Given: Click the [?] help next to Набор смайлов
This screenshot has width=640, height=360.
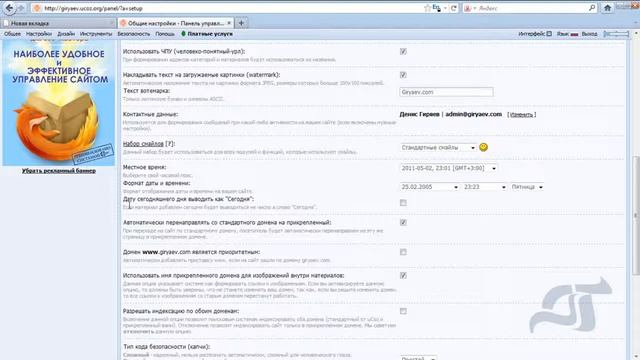Looking at the screenshot, I should (x=170, y=144).
